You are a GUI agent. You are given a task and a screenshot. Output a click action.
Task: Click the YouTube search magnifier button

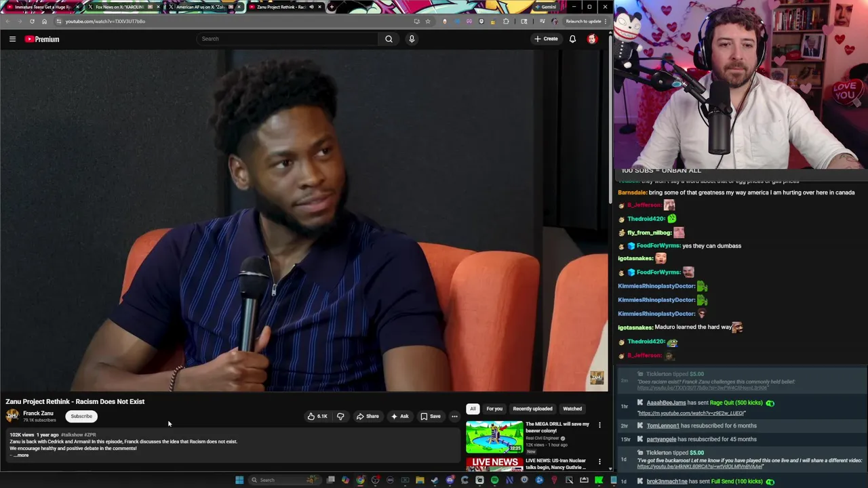click(x=389, y=39)
